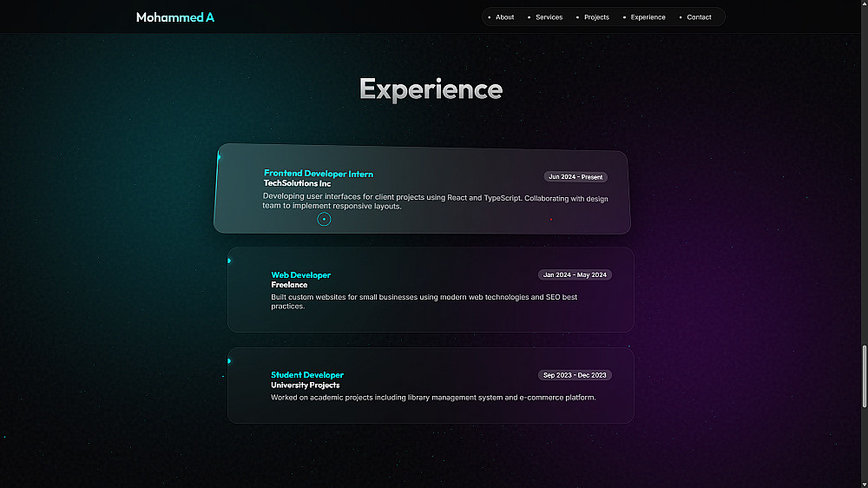Click the Jan 2024 - May 2024 badge
Screen dimensions: 868x488
point(575,275)
